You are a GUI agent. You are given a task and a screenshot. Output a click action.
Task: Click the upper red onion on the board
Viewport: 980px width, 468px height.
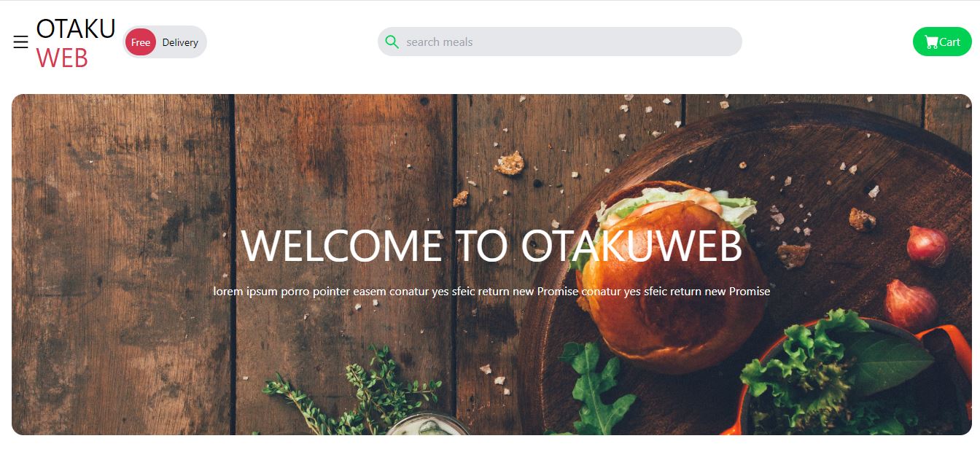click(x=927, y=245)
